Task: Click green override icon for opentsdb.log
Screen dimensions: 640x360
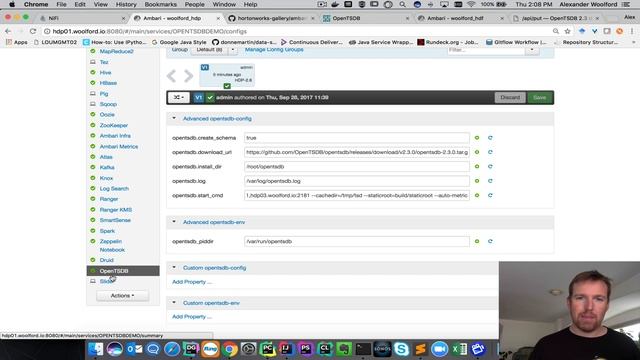Action: point(477,181)
